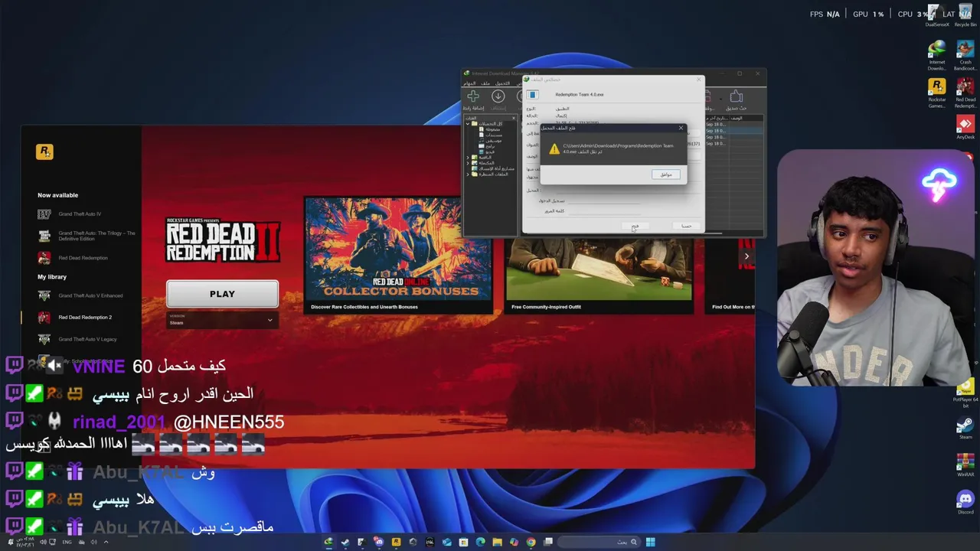Viewport: 980px width, 551px height.
Task: Select the Video category in IDM tree
Action: pyautogui.click(x=487, y=152)
